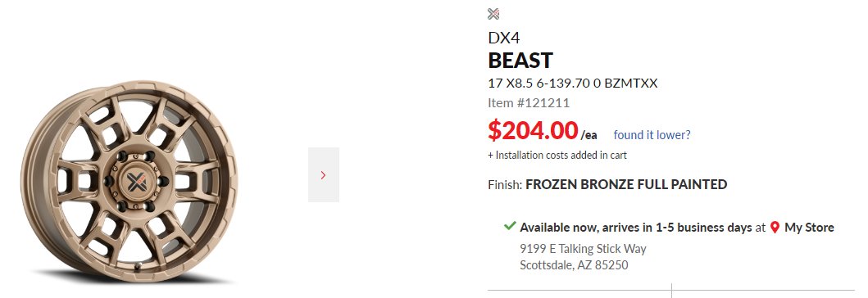Screen dimensions: 868x298
Task: Click the Finish: label
Action: (x=505, y=185)
